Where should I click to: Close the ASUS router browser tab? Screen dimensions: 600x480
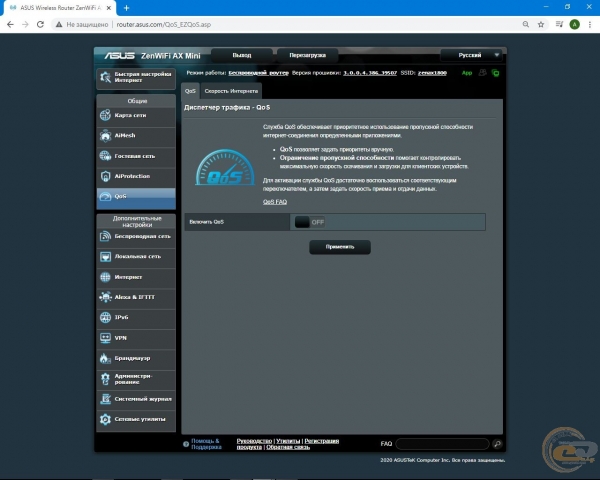109,8
